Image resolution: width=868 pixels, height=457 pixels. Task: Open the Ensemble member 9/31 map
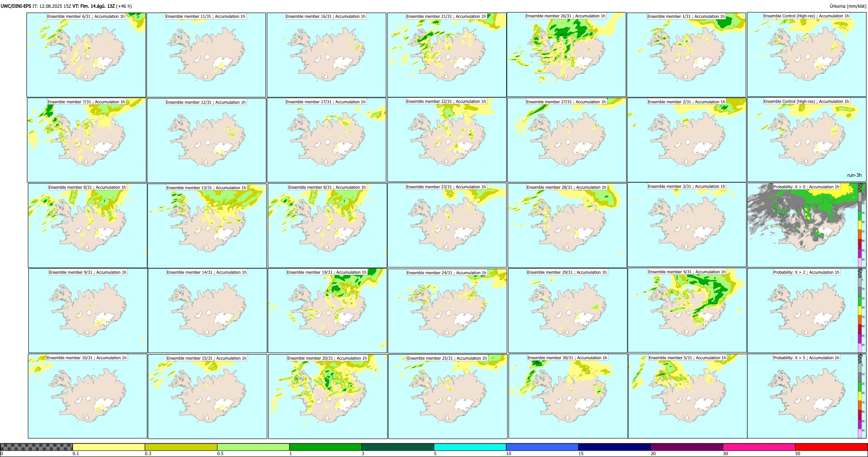tap(88, 310)
